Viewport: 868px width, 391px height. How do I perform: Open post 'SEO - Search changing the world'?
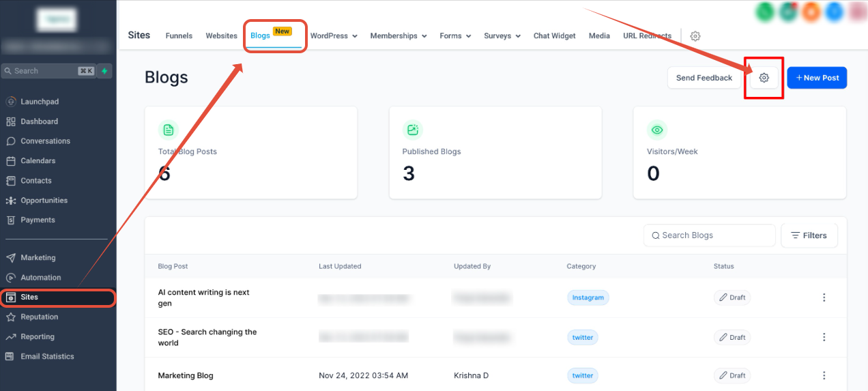pyautogui.click(x=207, y=337)
